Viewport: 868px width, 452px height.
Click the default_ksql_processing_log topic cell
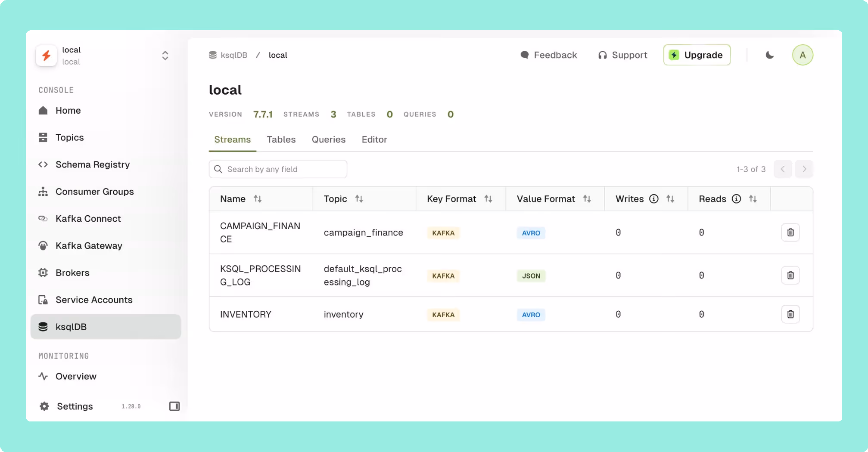363,276
